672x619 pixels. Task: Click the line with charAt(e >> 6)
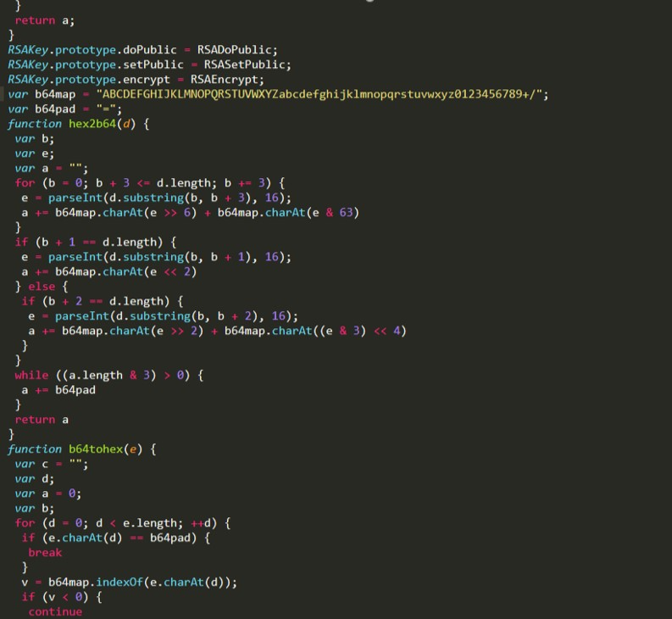point(191,213)
